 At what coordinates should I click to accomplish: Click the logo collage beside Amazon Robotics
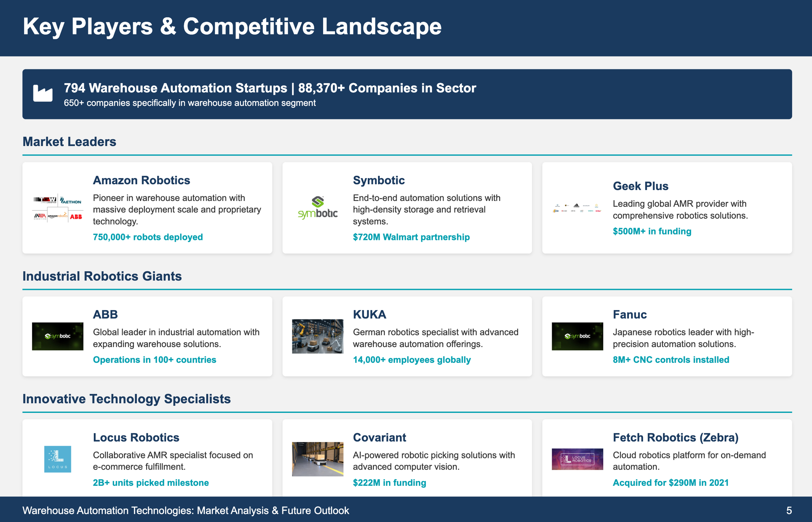pos(58,208)
